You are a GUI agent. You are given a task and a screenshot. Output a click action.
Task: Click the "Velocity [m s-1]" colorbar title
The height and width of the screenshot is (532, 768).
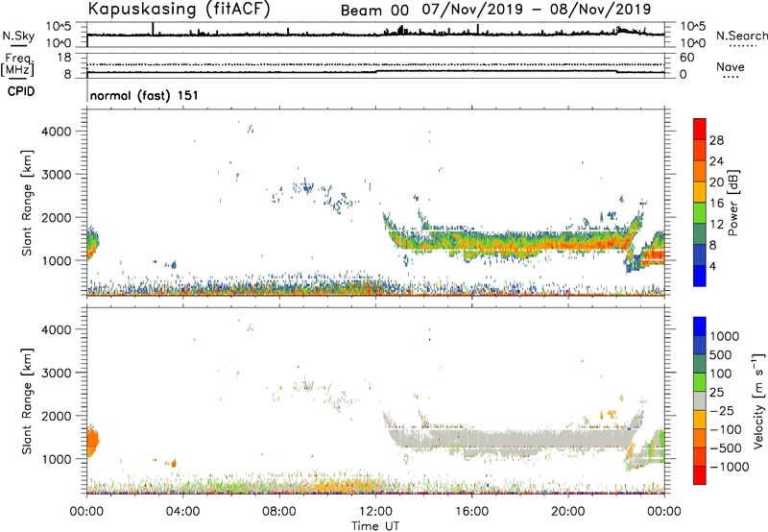(758, 400)
